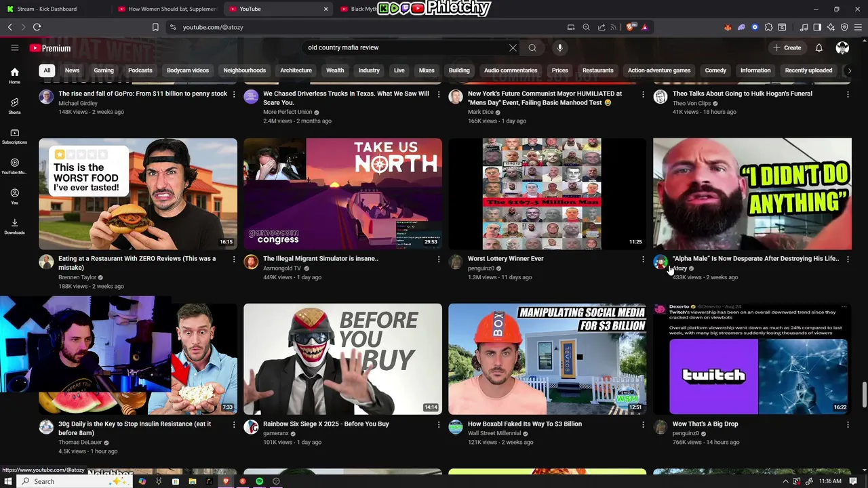Viewport: 868px width, 488px height.
Task: Open options for Illegal Migrant Simulator video
Action: (x=438, y=259)
